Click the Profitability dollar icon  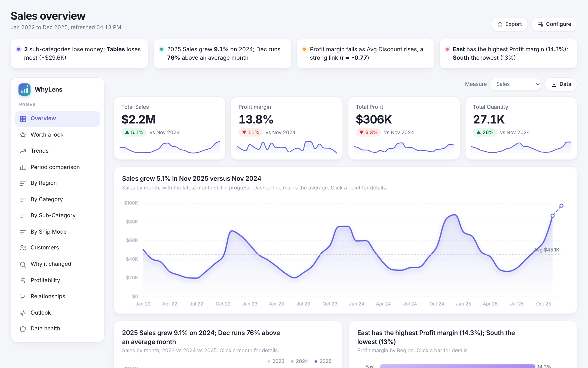click(x=23, y=280)
